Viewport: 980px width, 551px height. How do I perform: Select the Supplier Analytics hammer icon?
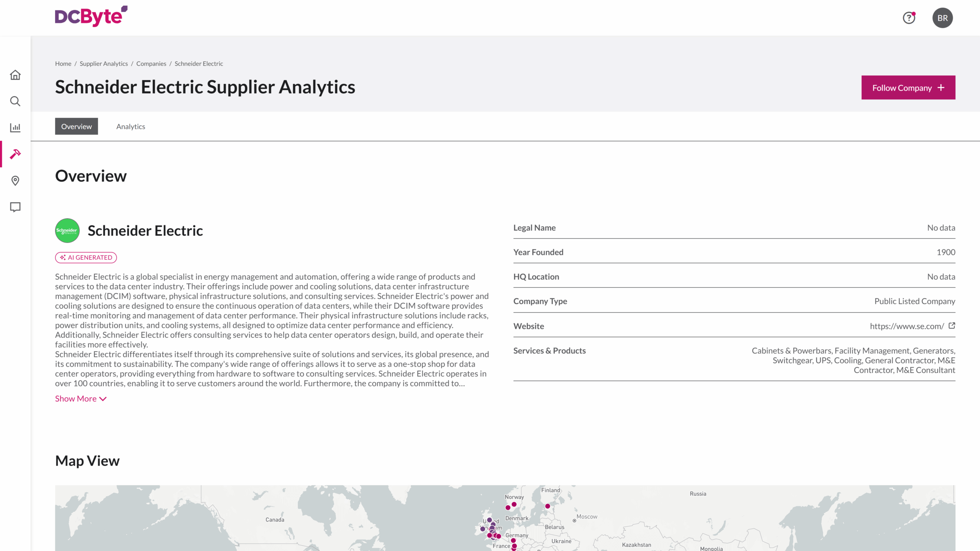15,154
